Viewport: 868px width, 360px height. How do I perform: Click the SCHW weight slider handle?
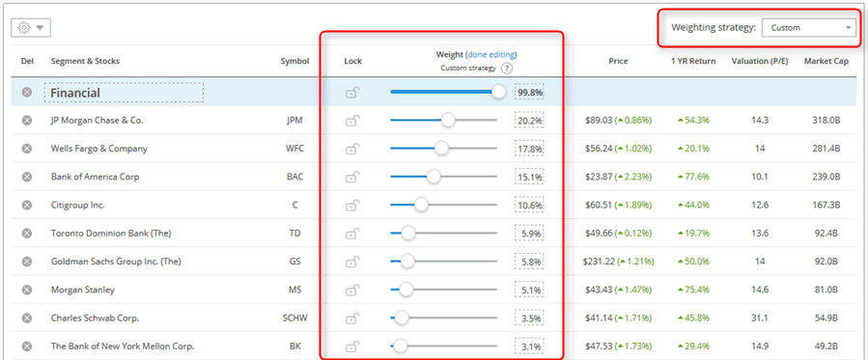[x=402, y=318]
